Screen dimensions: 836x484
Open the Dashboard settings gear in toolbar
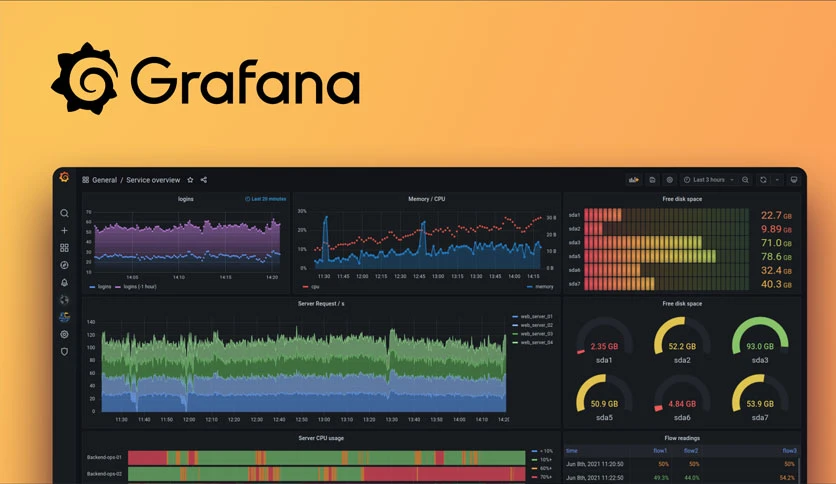(x=670, y=180)
